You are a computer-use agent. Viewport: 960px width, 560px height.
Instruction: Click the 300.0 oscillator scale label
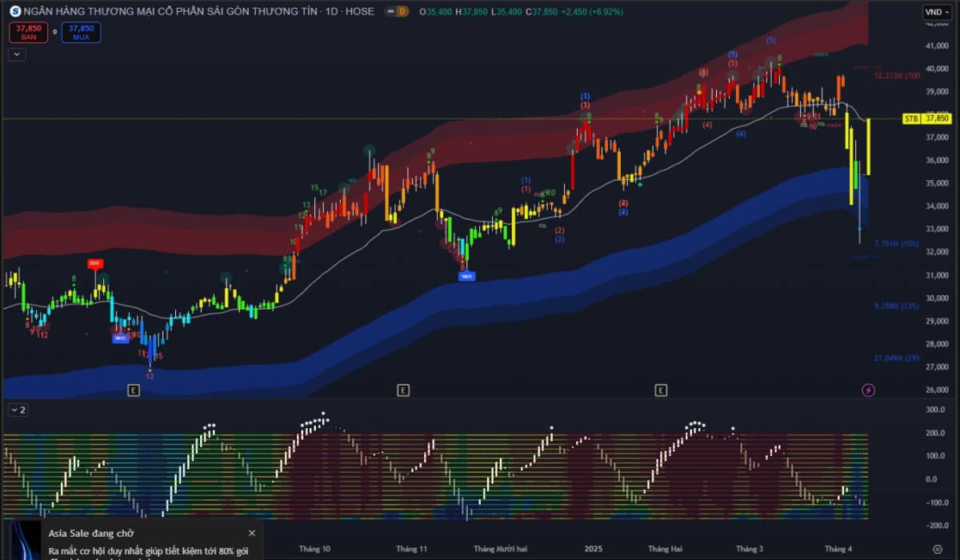pos(936,410)
